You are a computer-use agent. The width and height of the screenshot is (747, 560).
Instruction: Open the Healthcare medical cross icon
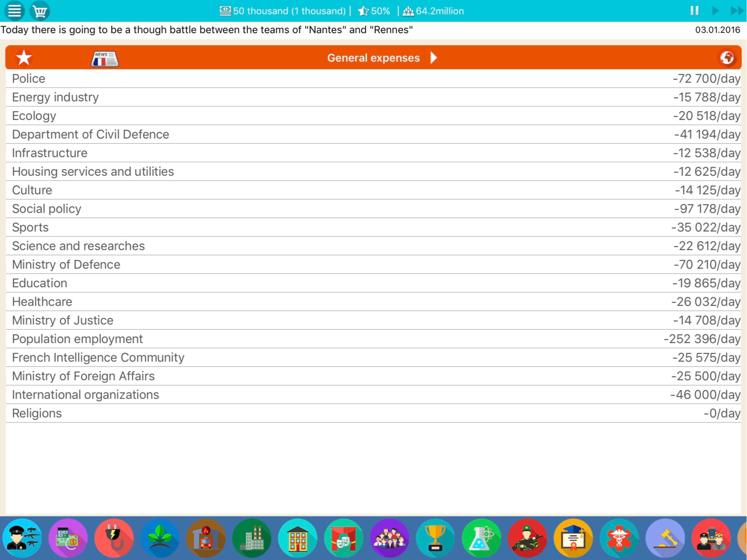tap(619, 538)
